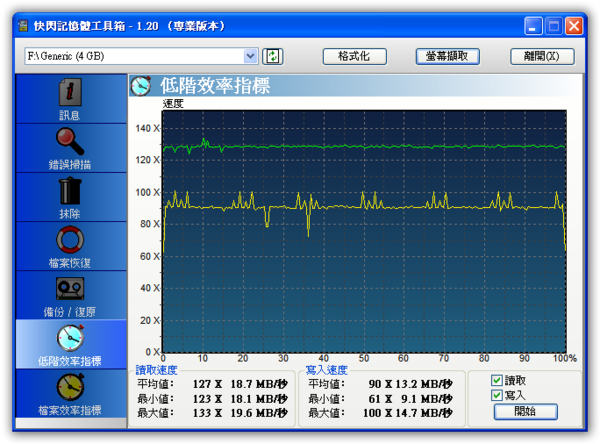Image resolution: width=600 pixels, height=444 pixels.
Task: Click the 開始 start button
Action: (525, 412)
